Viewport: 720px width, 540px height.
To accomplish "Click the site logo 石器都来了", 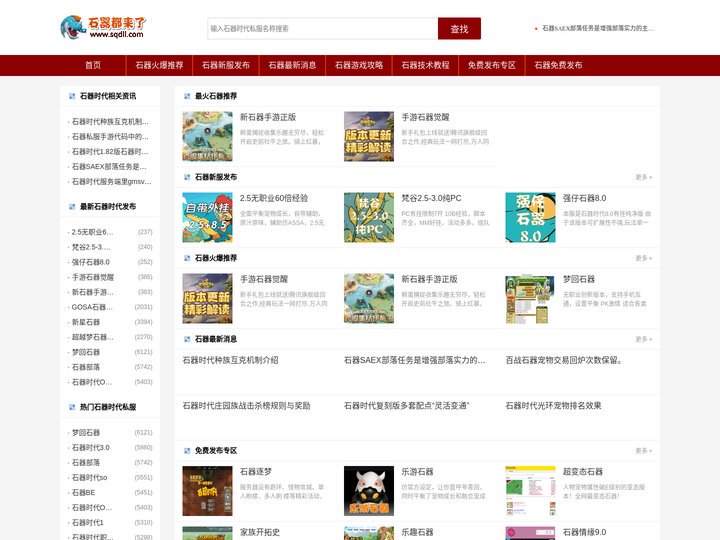I will pyautogui.click(x=103, y=28).
